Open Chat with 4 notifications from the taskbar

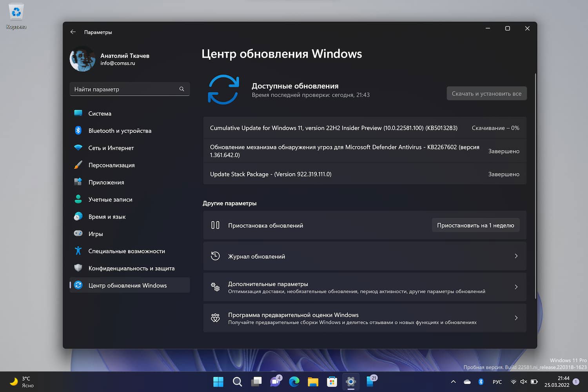275,381
